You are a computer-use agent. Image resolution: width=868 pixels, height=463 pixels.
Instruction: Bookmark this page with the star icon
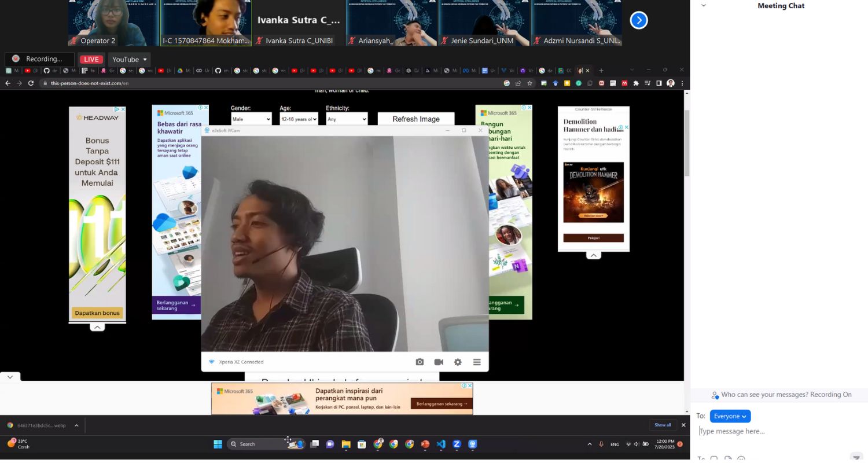[x=529, y=83]
